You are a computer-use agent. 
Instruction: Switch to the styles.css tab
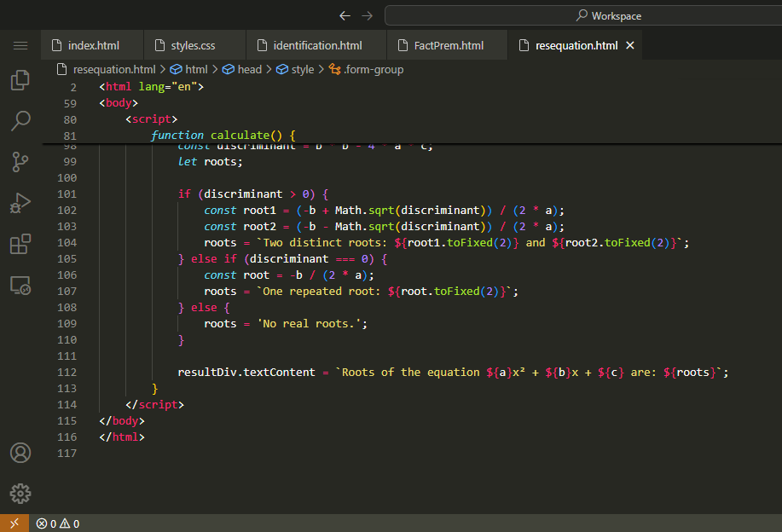(x=193, y=45)
